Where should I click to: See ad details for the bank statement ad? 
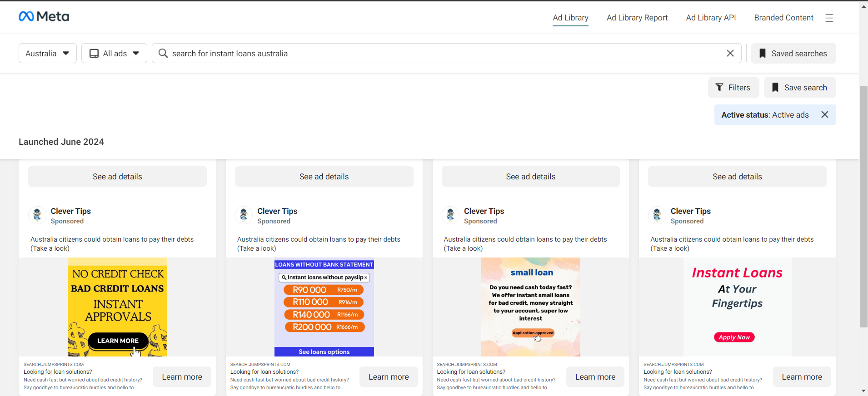click(324, 177)
